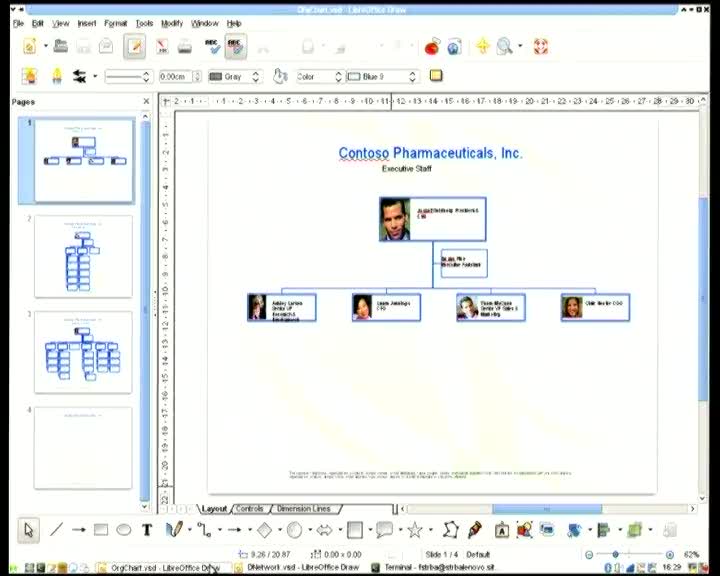Image resolution: width=720 pixels, height=576 pixels.
Task: Adjust the zoom slider handle
Action: coord(615,554)
